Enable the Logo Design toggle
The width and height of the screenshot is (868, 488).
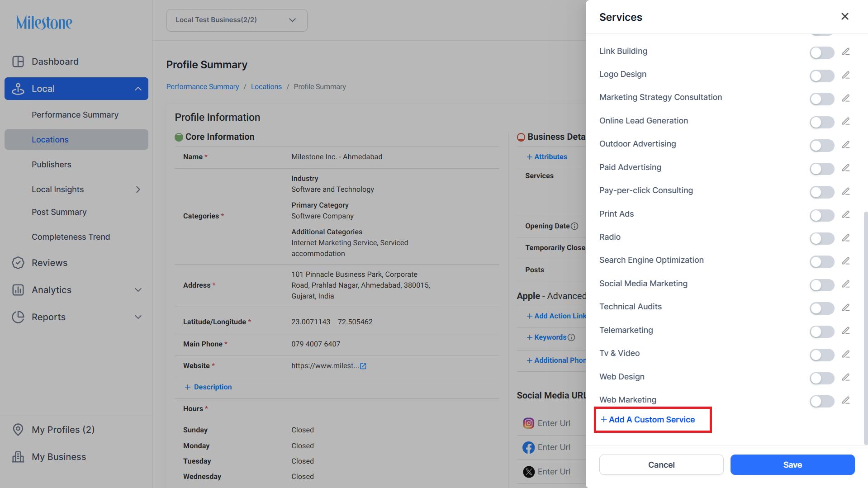[821, 76]
